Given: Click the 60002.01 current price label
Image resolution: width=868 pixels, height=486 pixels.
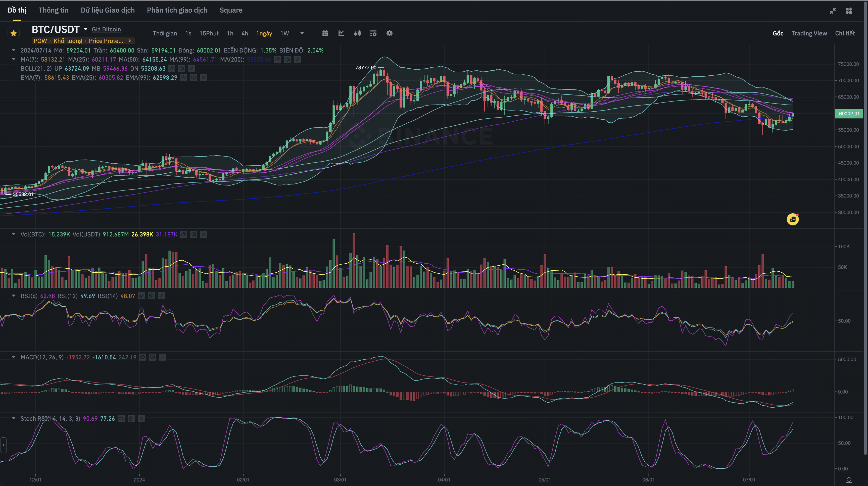Looking at the screenshot, I should [849, 114].
